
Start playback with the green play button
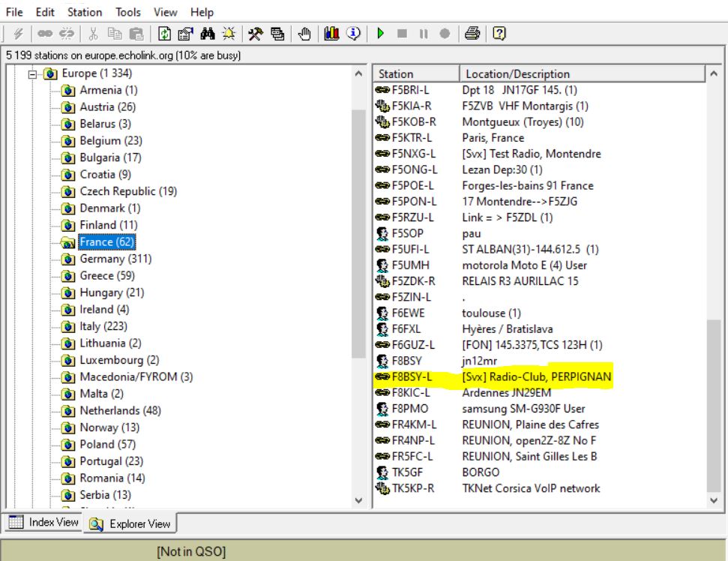coord(381,34)
